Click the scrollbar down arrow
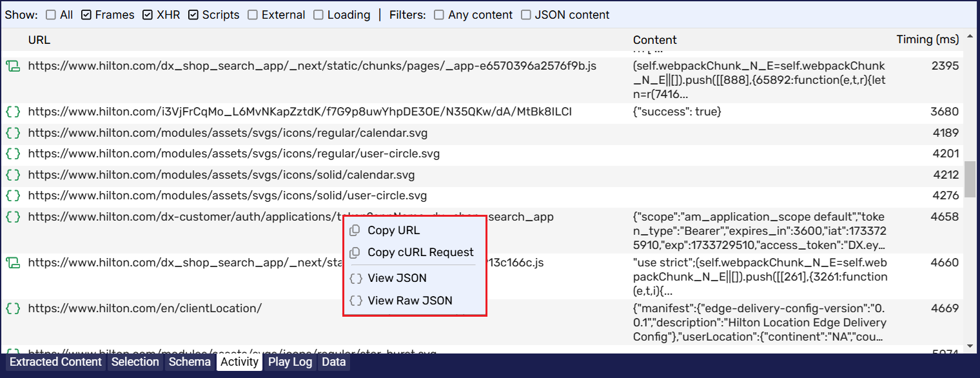The width and height of the screenshot is (980, 378). [970, 346]
